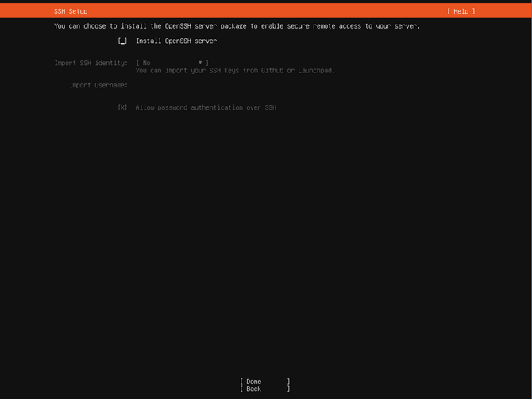Click the down arrow on SSH identity selector
The width and height of the screenshot is (532, 399).
(200, 63)
